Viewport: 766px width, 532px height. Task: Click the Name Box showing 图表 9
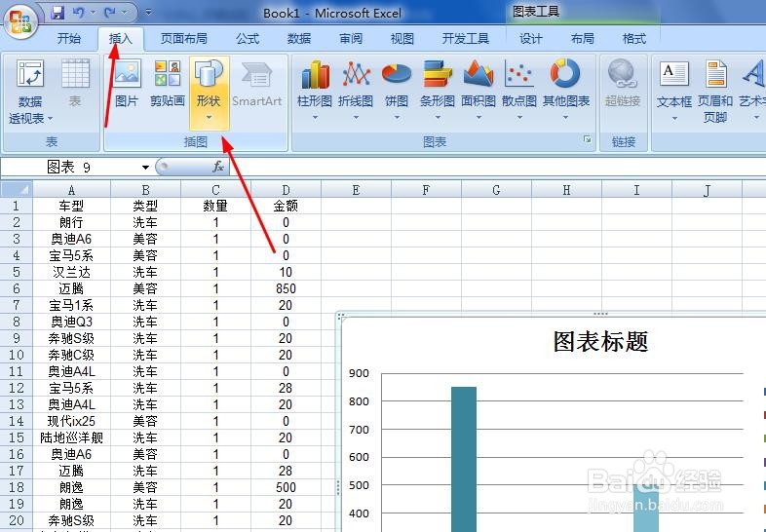(70, 168)
